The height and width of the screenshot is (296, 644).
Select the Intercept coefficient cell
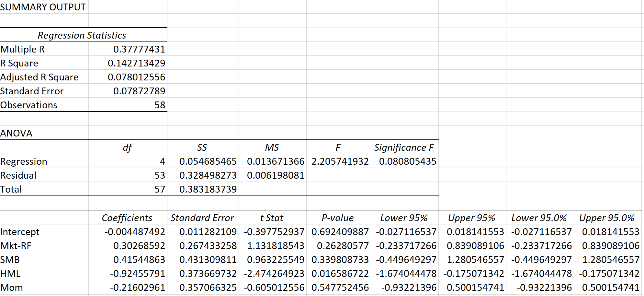tap(136, 231)
